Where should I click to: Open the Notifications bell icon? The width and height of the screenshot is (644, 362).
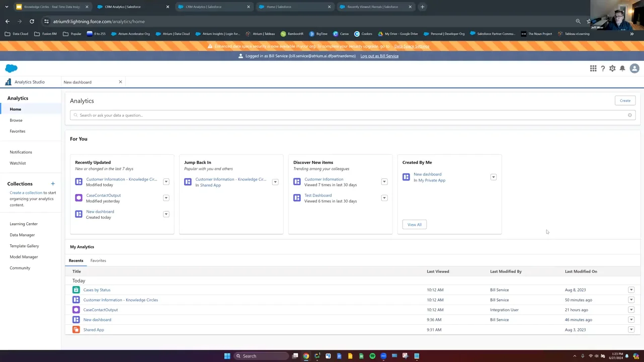coord(622,68)
